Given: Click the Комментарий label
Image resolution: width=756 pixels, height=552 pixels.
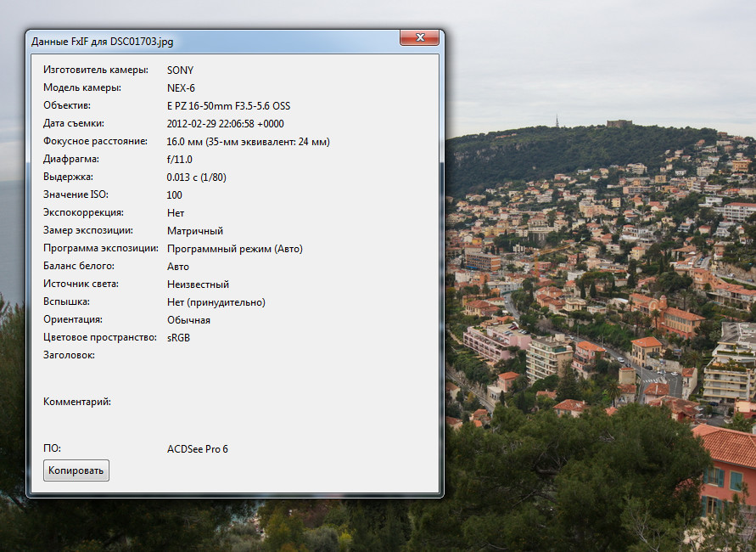Looking at the screenshot, I should [77, 401].
